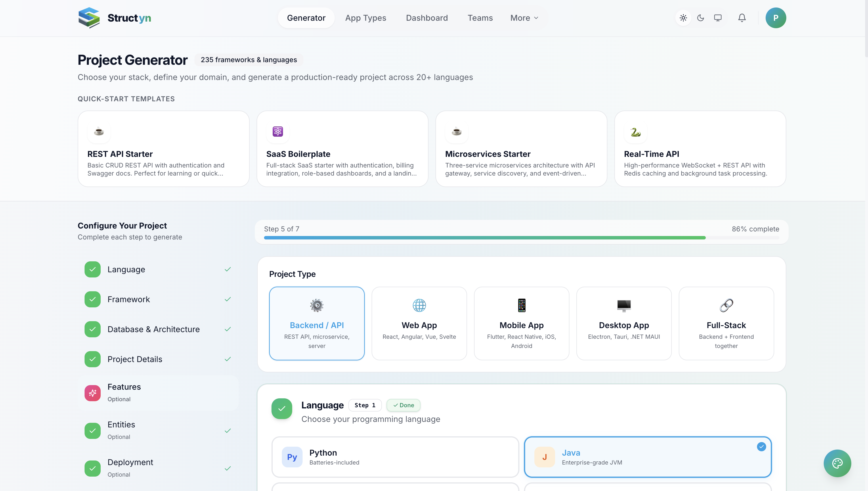Use the REST API Starter template

click(x=163, y=149)
